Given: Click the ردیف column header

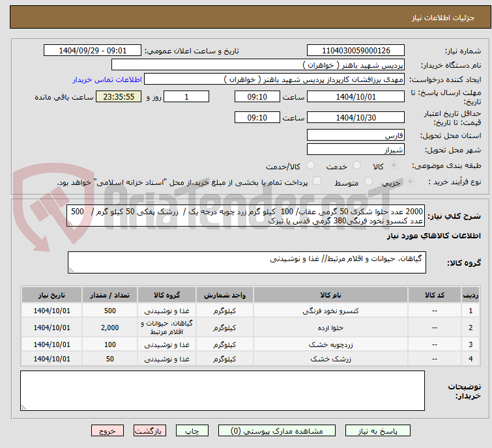Looking at the screenshot, I should [470, 295].
